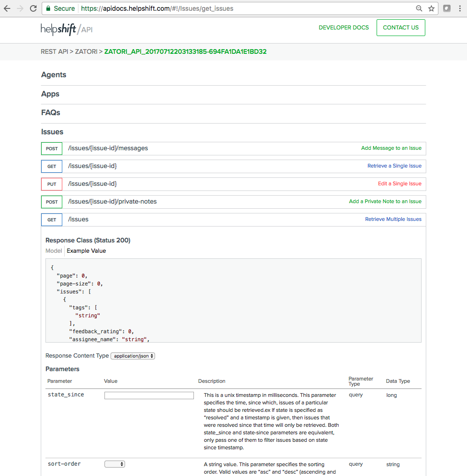Open Response Content Type dropdown
Image resolution: width=467 pixels, height=476 pixels.
tap(133, 356)
